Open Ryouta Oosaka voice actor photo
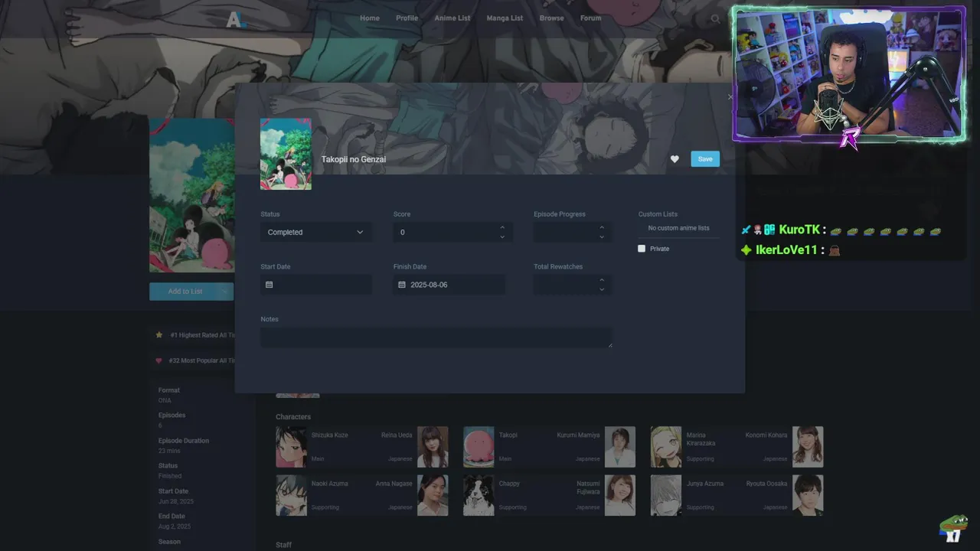The height and width of the screenshot is (551, 980). [808, 495]
